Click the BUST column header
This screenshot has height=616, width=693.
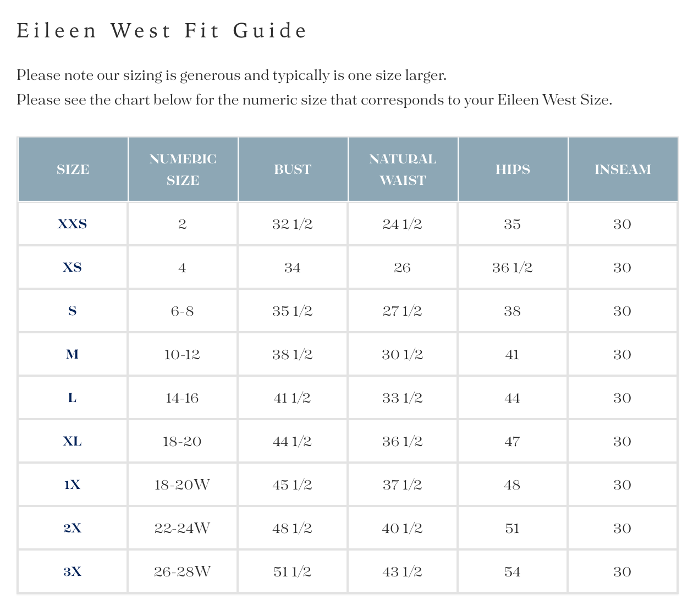[x=293, y=169]
